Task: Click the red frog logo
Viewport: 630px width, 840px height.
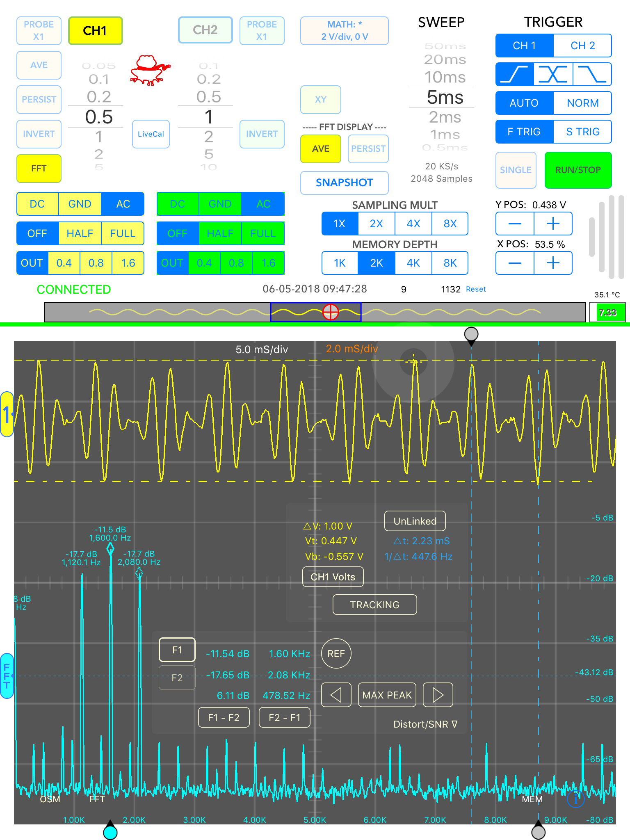Action: click(x=150, y=70)
